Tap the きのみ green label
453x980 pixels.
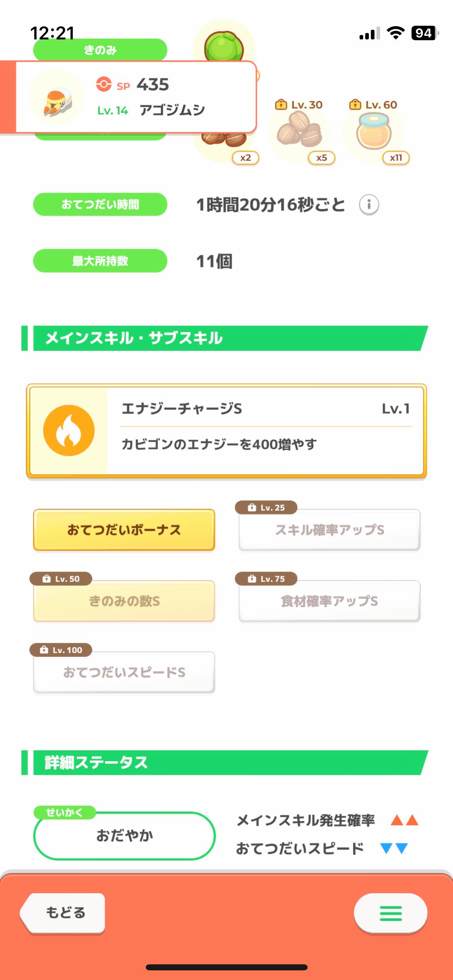[x=100, y=50]
